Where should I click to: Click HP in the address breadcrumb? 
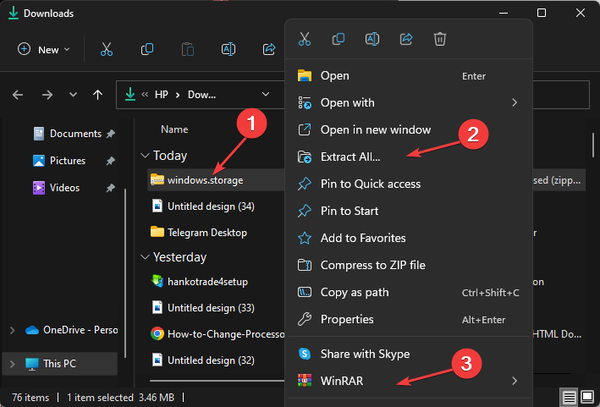pos(161,94)
